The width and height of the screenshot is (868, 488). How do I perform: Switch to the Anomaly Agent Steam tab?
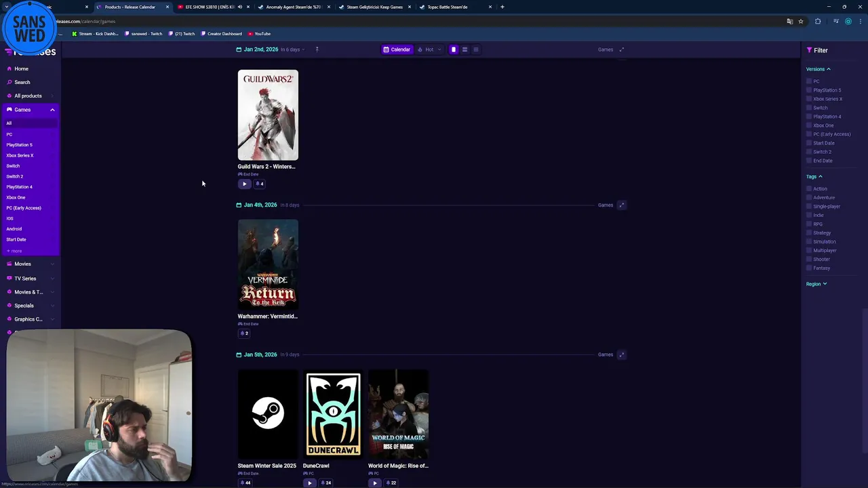tap(294, 7)
